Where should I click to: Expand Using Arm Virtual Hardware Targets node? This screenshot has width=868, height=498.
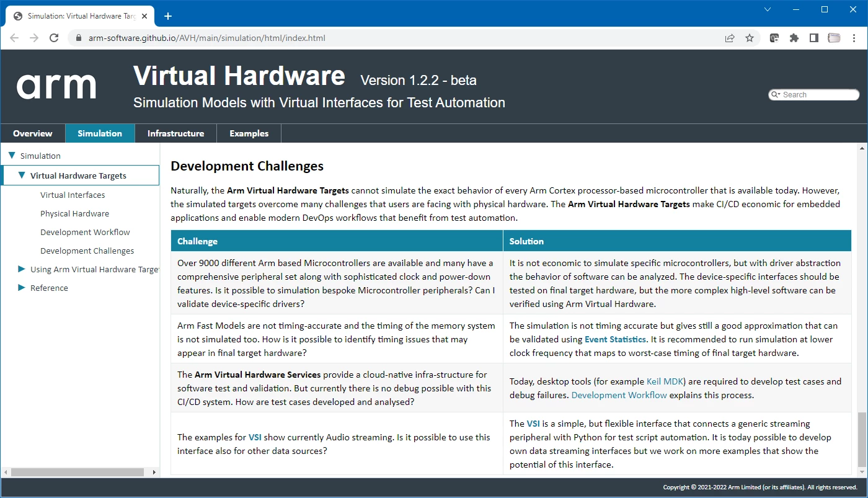22,269
